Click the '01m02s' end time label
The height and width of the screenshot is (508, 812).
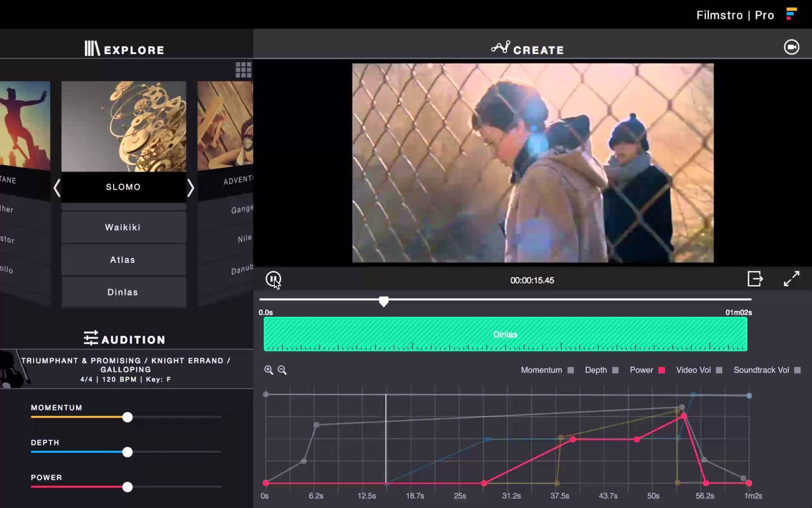pyautogui.click(x=739, y=312)
